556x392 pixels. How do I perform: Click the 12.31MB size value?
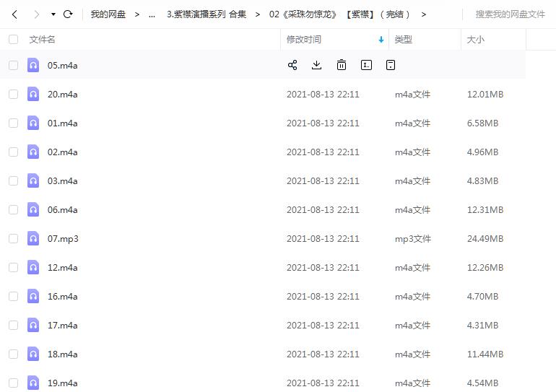(485, 210)
